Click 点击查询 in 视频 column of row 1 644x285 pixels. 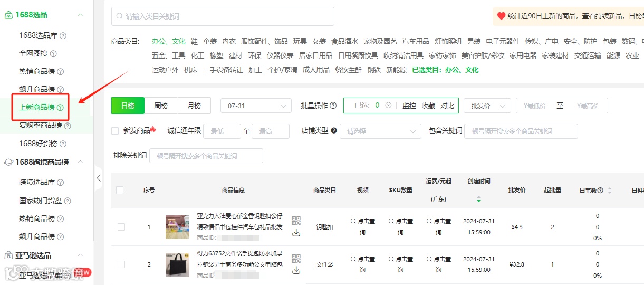(363, 227)
